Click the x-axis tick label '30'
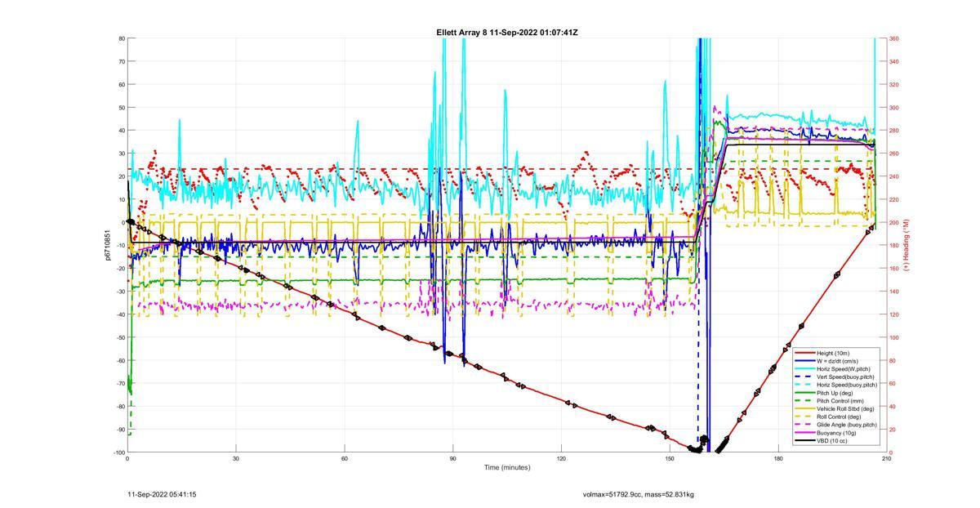Screen dimensions: 980x508 [x=236, y=459]
